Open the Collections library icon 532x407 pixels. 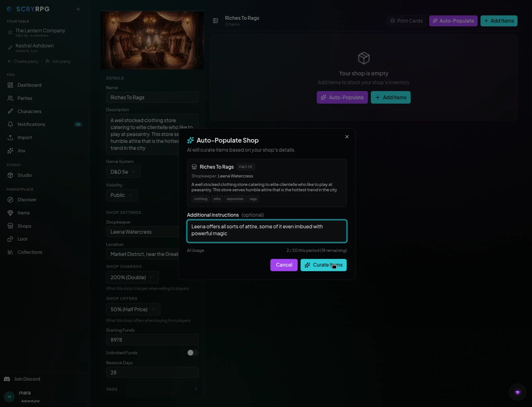coord(10,252)
